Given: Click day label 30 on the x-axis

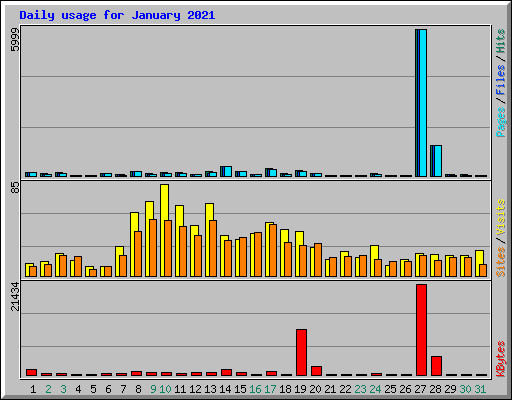Looking at the screenshot, I should 465,389.
